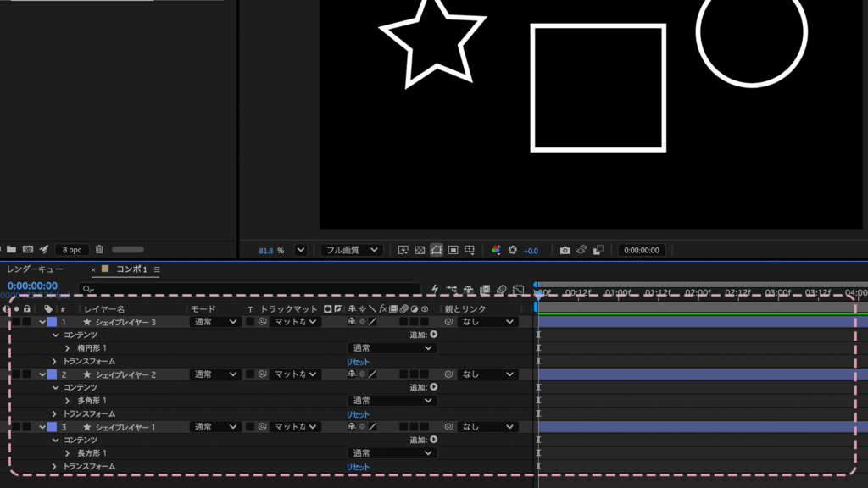Toggle hide shy layers switch in timeline header
The width and height of the screenshot is (868, 488).
tap(468, 290)
